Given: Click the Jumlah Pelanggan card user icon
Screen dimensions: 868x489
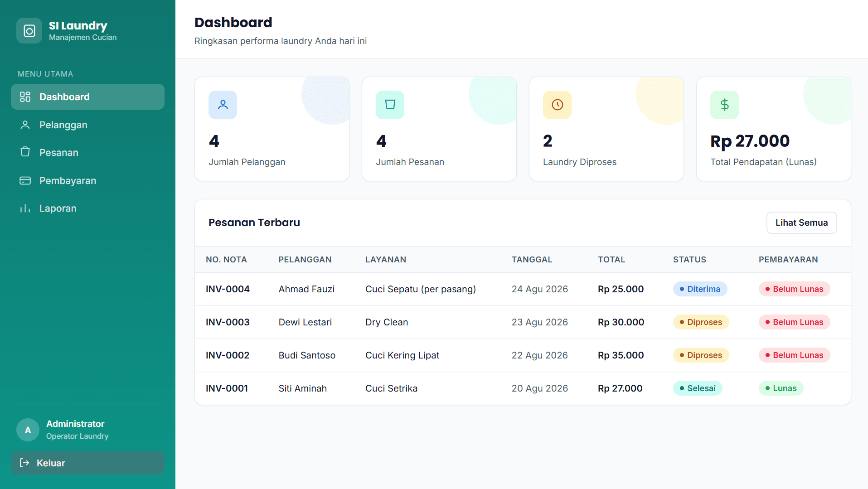Looking at the screenshot, I should [x=223, y=105].
